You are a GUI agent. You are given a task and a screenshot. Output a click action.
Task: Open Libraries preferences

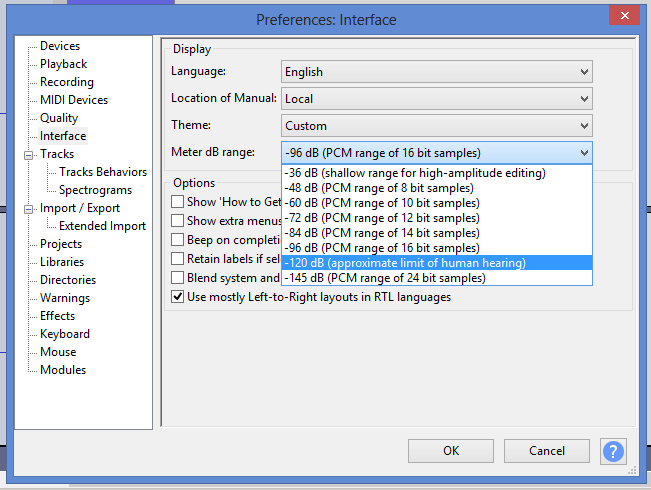coord(62,262)
